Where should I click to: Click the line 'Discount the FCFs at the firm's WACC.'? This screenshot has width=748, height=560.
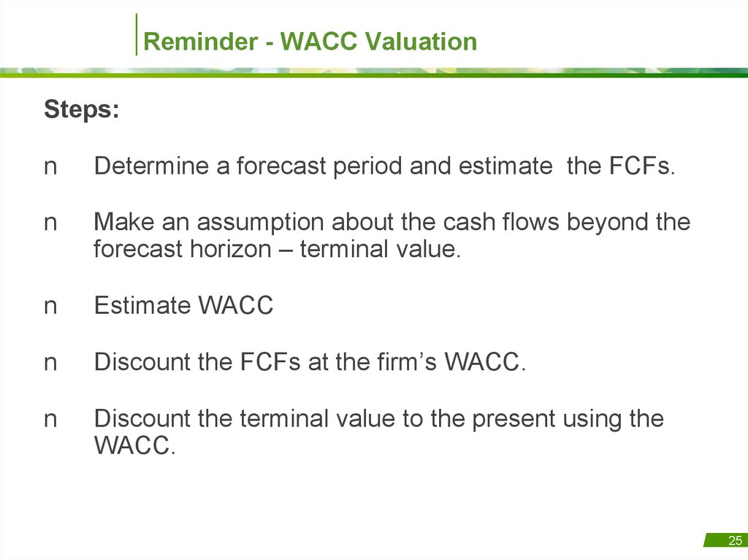310,361
